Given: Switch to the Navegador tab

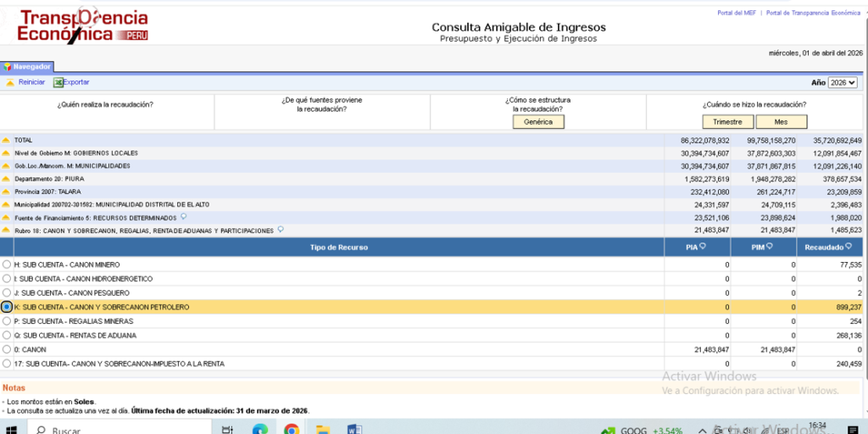Looking at the screenshot, I should (28, 66).
